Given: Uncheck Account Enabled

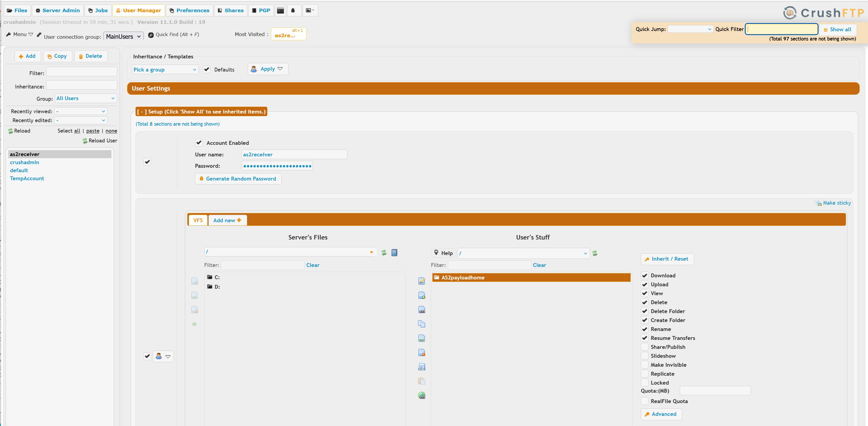Looking at the screenshot, I should (x=199, y=143).
